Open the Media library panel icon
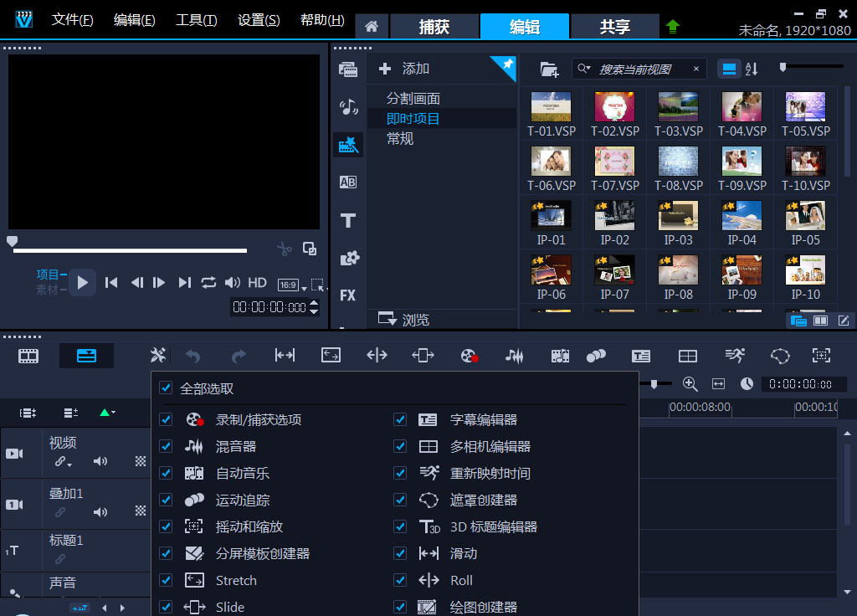This screenshot has width=857, height=616. click(x=348, y=69)
